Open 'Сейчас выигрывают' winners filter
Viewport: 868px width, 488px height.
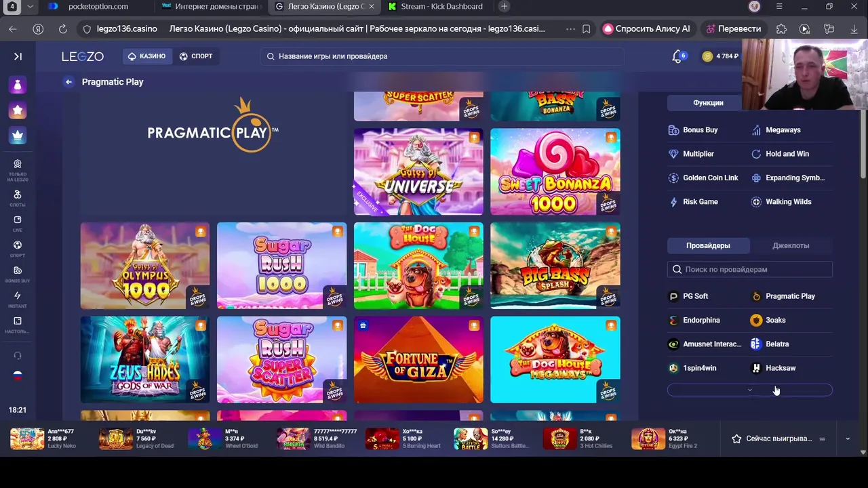click(778, 439)
